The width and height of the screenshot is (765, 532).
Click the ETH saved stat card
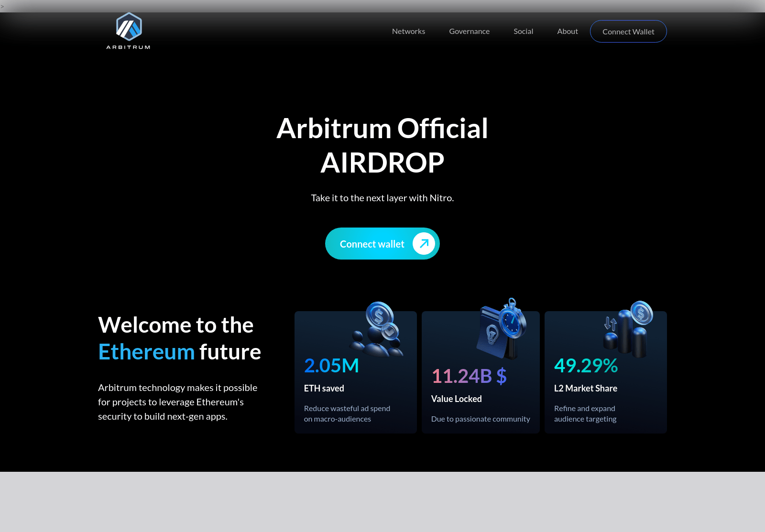(x=356, y=372)
